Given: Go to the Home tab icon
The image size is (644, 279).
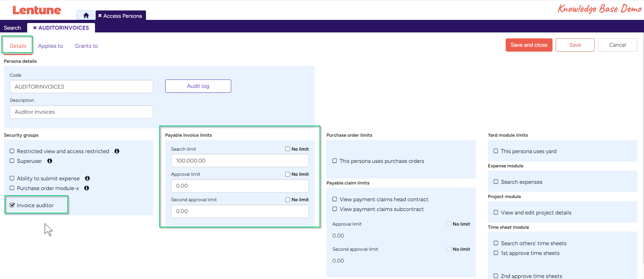Looking at the screenshot, I should tap(86, 15).
